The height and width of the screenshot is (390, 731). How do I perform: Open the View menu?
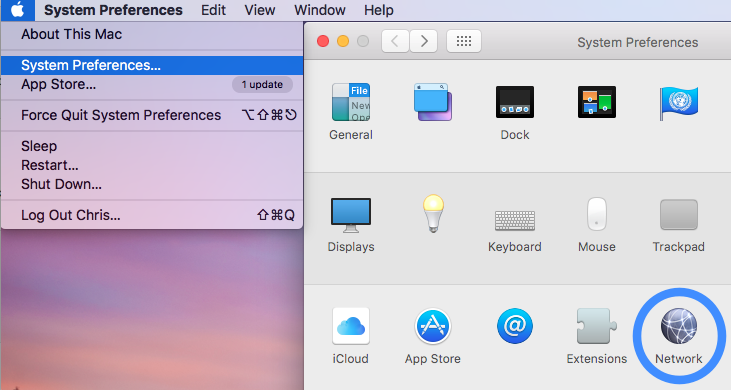[260, 10]
